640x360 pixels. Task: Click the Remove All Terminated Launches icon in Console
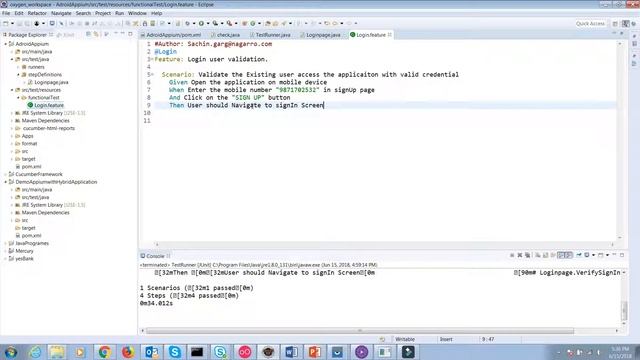pyautogui.click(x=527, y=255)
